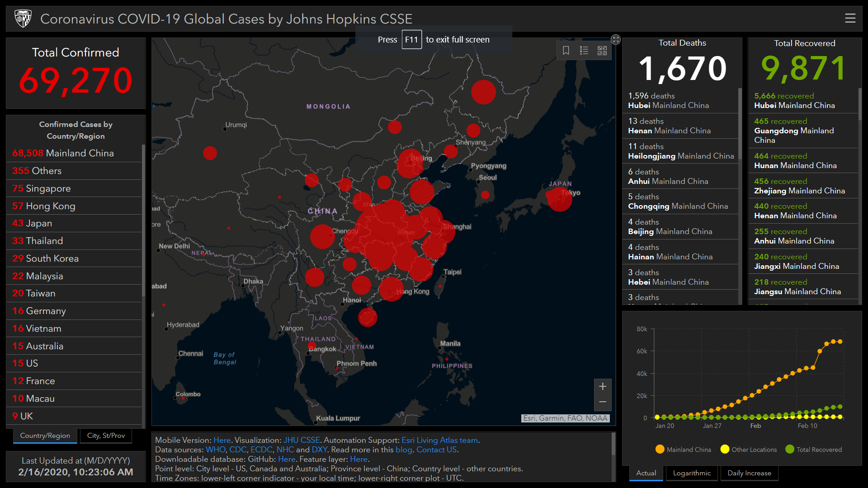The height and width of the screenshot is (488, 868).
Task: Select the Logarithmic chart tab
Action: [692, 473]
